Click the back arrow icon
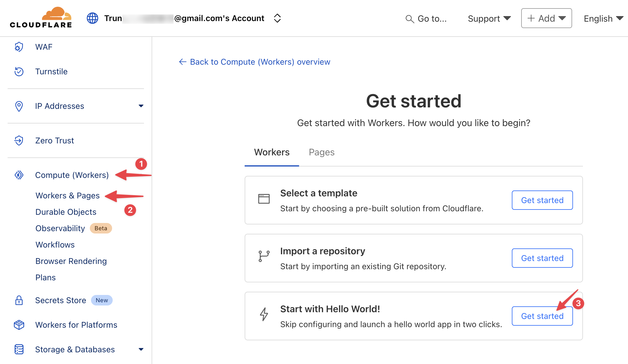Viewport: 628px width, 364px height. (183, 62)
